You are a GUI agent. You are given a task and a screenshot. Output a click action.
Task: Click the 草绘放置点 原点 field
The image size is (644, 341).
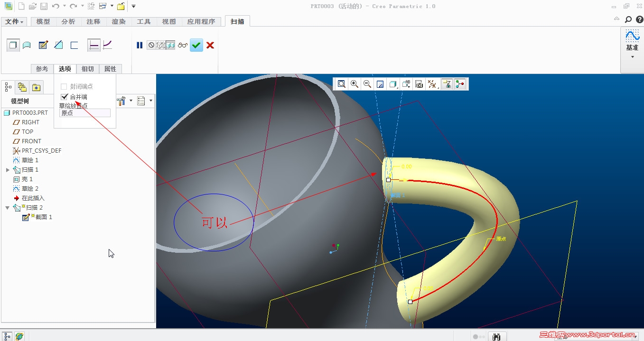point(85,113)
